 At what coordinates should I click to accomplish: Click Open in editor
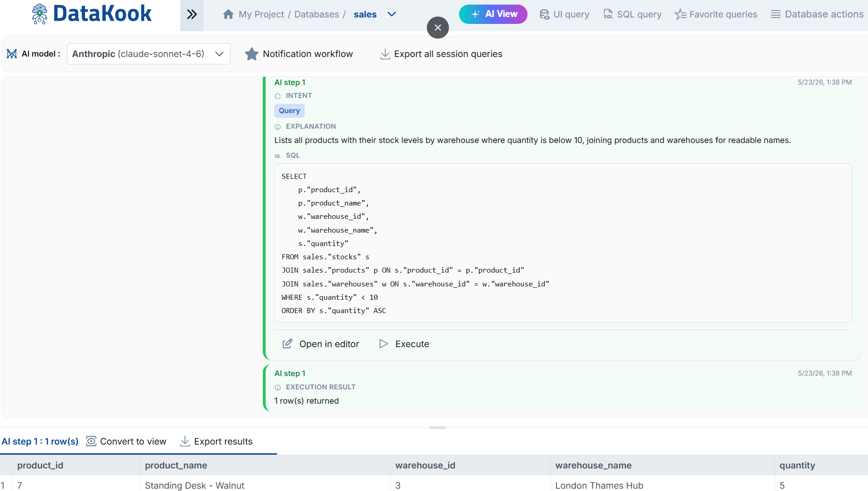tap(321, 344)
